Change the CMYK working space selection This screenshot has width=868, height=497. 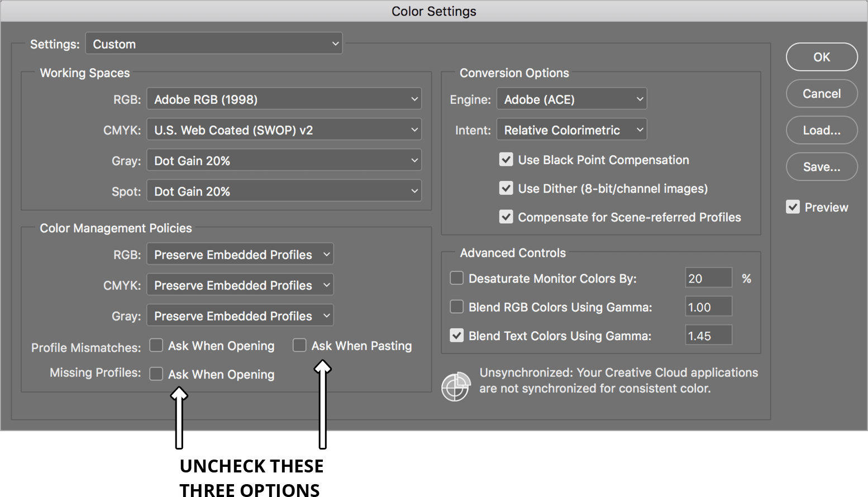[x=284, y=130]
